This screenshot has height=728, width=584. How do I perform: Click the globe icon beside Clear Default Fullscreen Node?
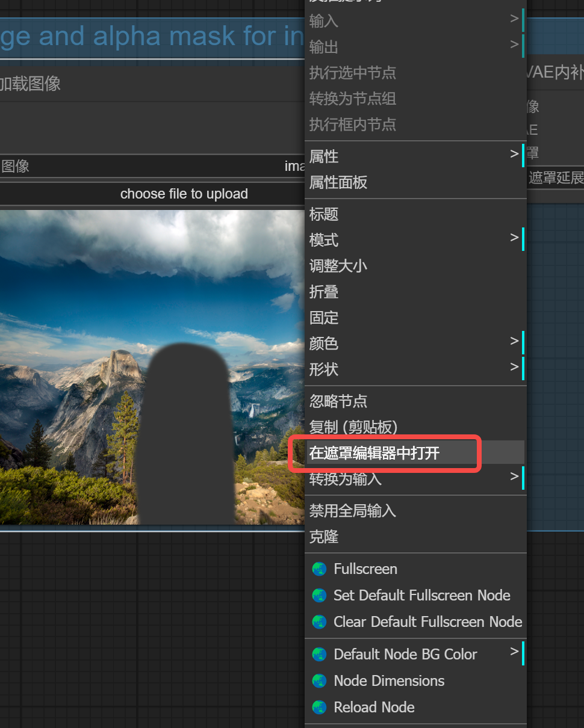point(319,622)
